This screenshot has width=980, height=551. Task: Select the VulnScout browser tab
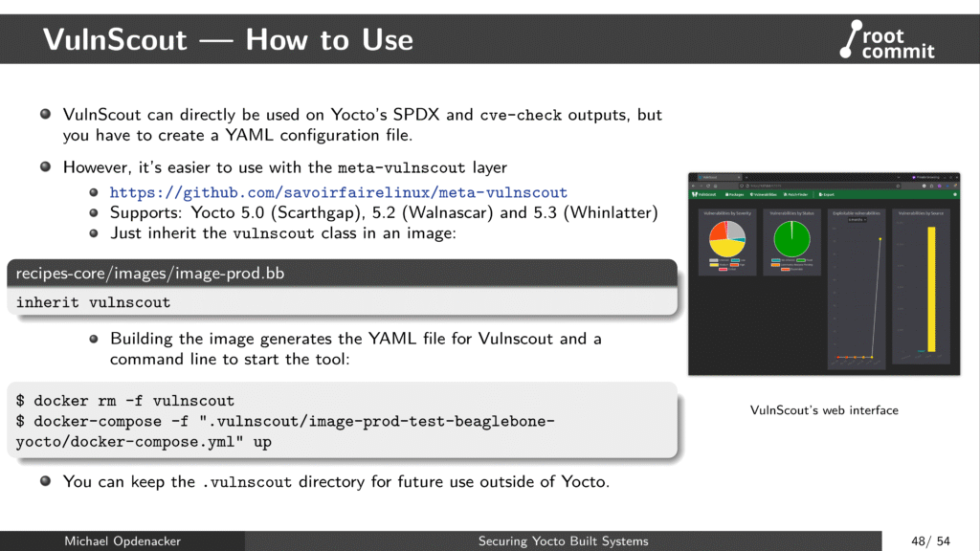(x=714, y=177)
